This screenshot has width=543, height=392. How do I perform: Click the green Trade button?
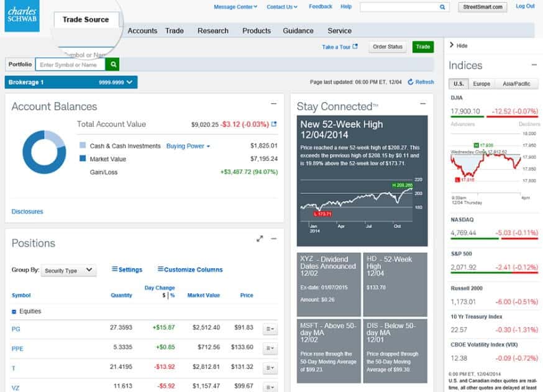click(x=423, y=47)
